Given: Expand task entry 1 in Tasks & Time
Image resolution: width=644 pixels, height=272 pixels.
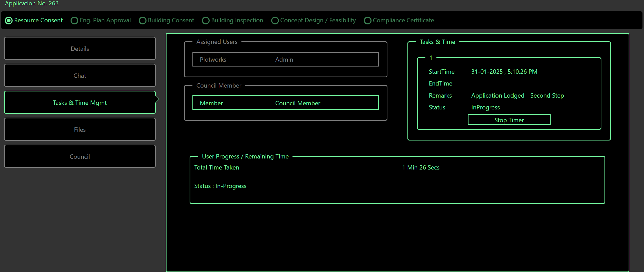Looking at the screenshot, I should tap(431, 58).
